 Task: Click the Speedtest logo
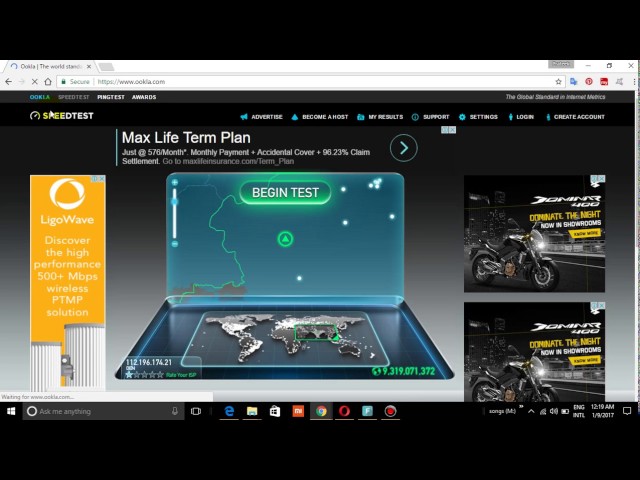[62, 116]
